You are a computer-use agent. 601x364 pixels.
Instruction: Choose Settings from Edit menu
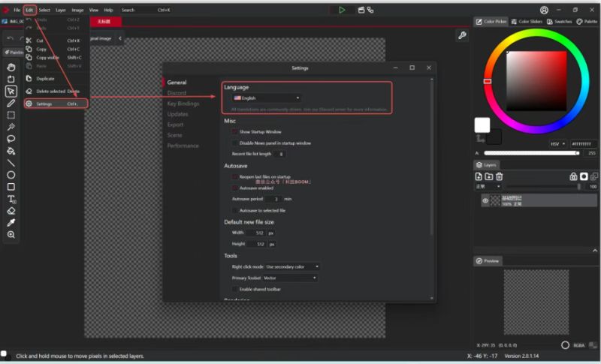56,104
